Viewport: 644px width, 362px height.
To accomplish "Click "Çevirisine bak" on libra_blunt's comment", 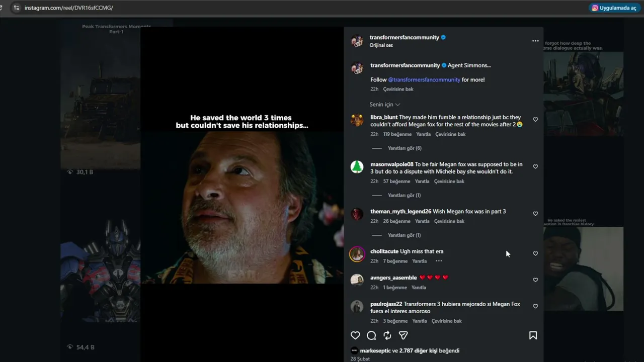I will point(450,134).
